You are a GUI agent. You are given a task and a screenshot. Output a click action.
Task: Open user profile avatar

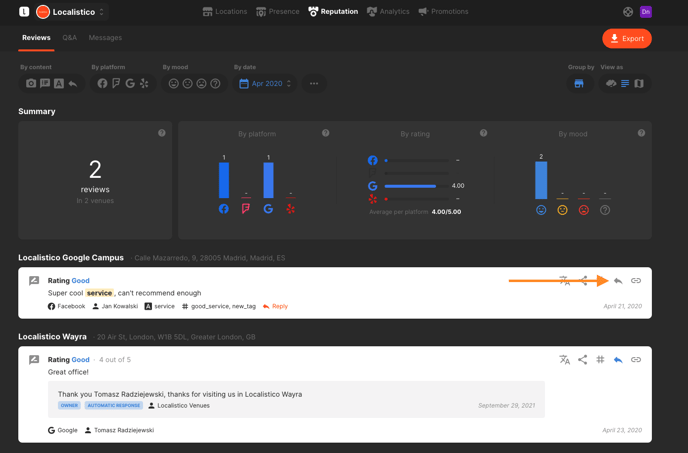pyautogui.click(x=645, y=12)
